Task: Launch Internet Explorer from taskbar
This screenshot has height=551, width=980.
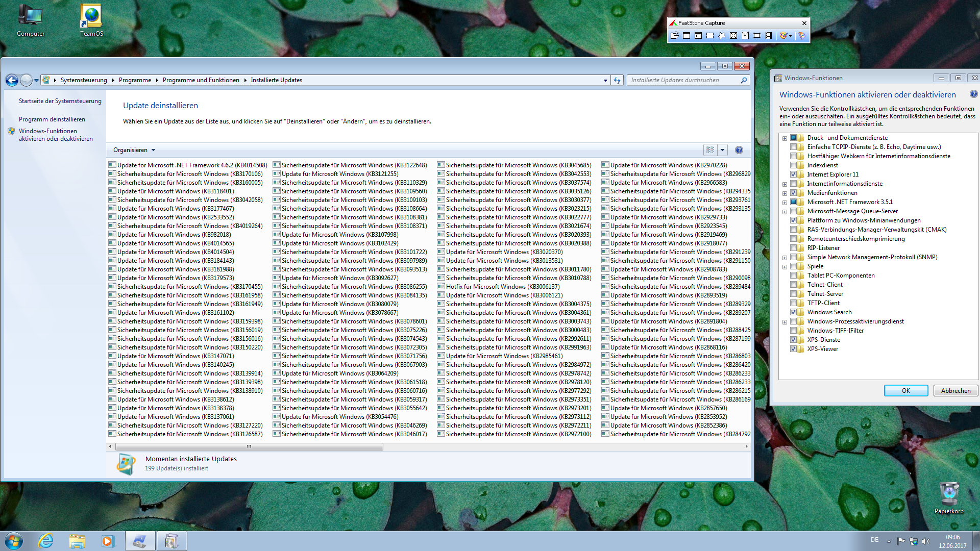Action: (x=45, y=541)
